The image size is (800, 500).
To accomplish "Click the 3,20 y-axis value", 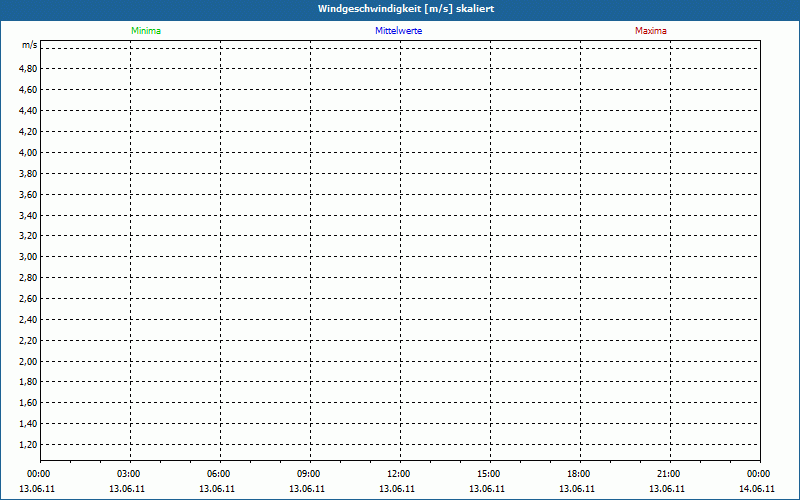I will (x=28, y=236).
